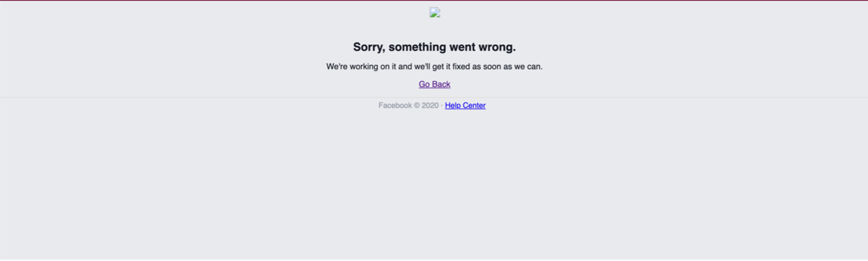The image size is (868, 261).
Task: Click the word "Facebook" in the footer
Action: click(395, 106)
